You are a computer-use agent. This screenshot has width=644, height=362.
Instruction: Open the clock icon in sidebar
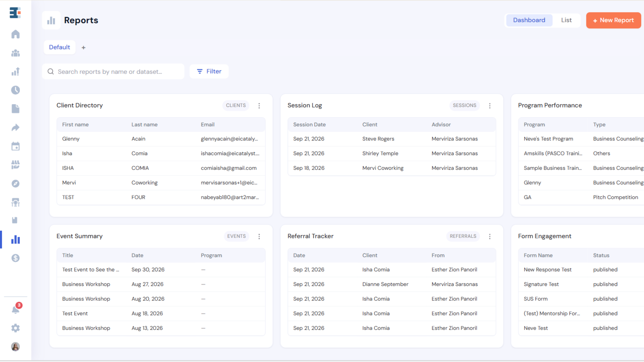pos(15,90)
